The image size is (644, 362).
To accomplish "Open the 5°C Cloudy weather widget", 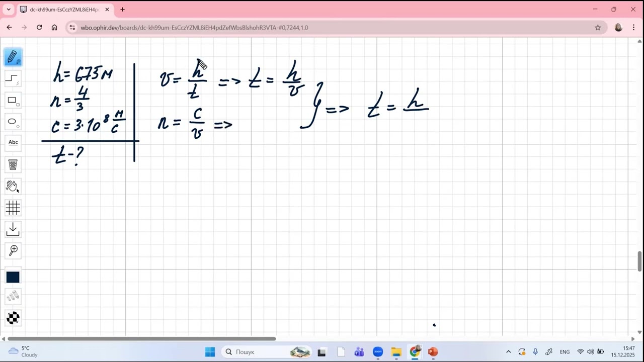I will click(23, 351).
